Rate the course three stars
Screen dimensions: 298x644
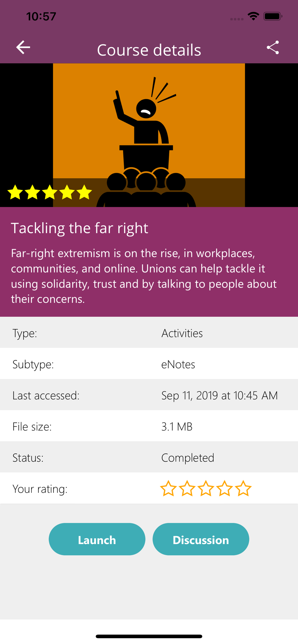(x=206, y=488)
